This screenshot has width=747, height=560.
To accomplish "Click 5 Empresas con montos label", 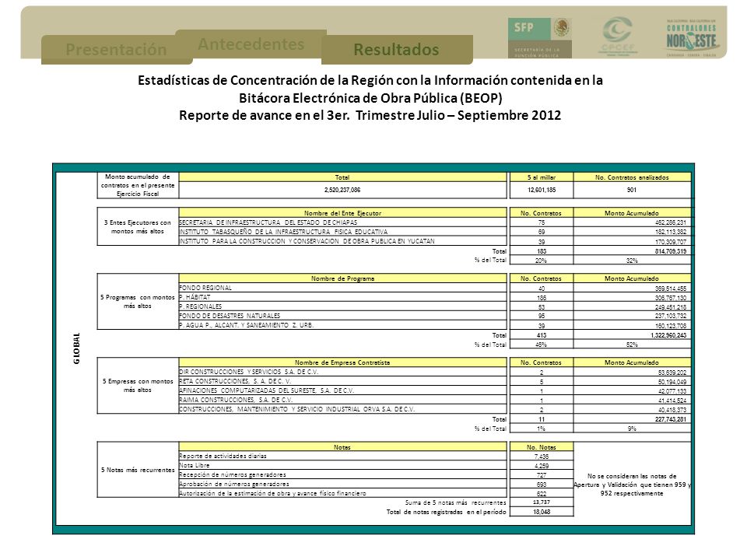I will click(138, 386).
